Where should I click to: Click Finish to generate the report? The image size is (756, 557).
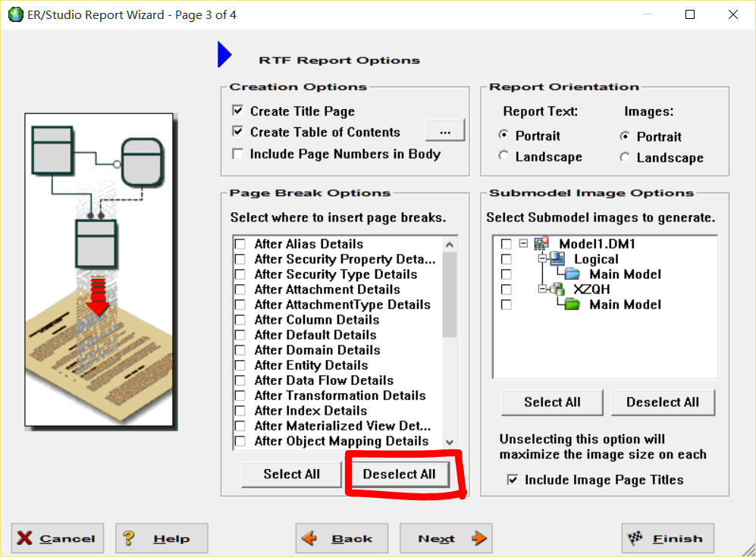[667, 539]
